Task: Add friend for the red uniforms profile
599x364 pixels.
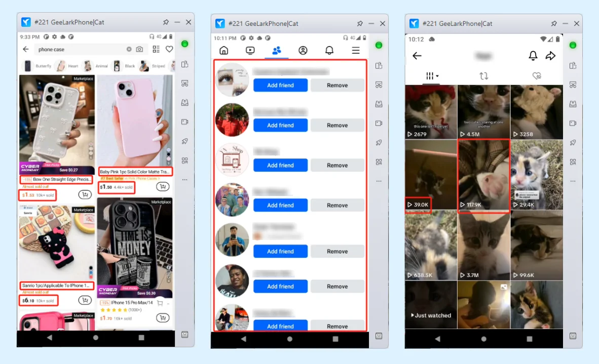Action: [280, 125]
